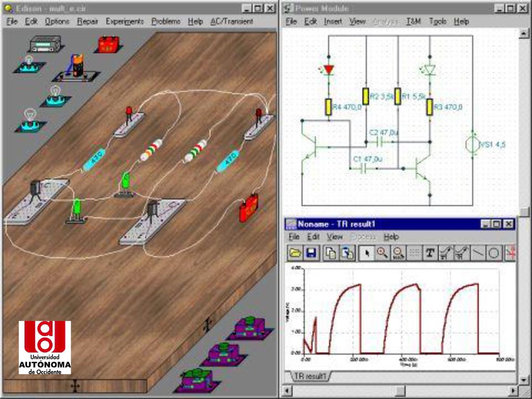Screen dimensions: 532x399
Task: Pick the lowest light bulb on the shelf
Action: 30,120
